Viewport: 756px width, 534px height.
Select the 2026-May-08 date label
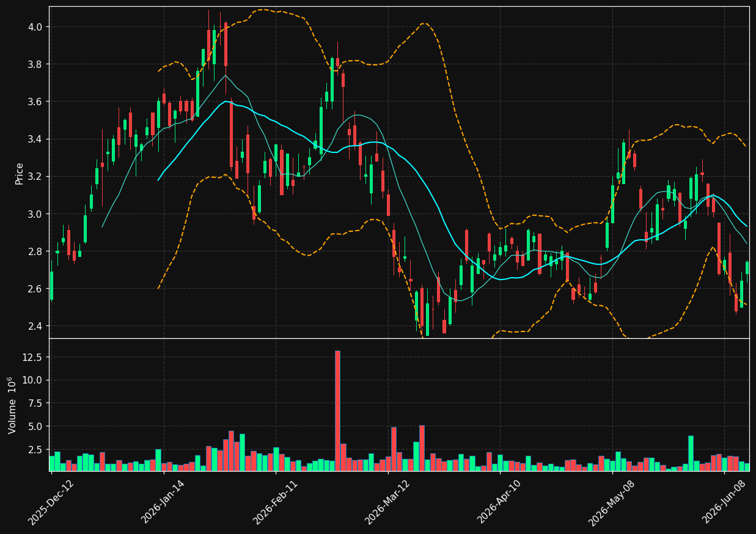[612, 502]
